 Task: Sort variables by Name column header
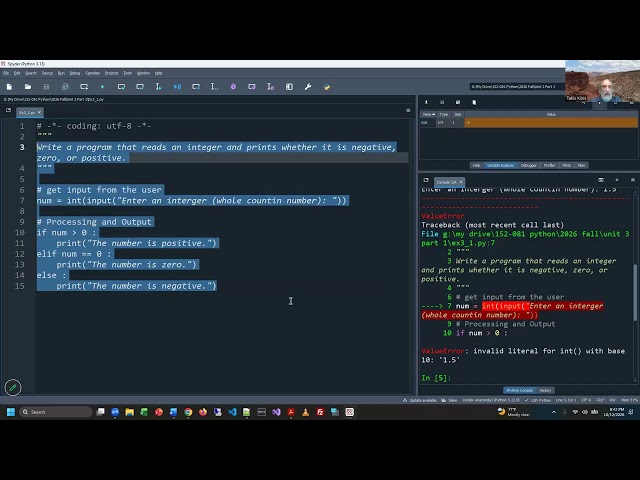click(x=428, y=115)
